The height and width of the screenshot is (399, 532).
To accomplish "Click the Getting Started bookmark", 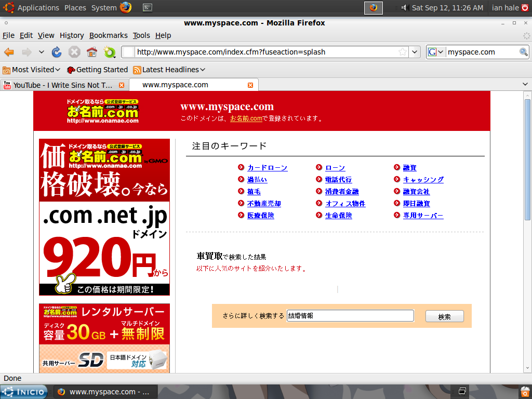I will coord(98,70).
